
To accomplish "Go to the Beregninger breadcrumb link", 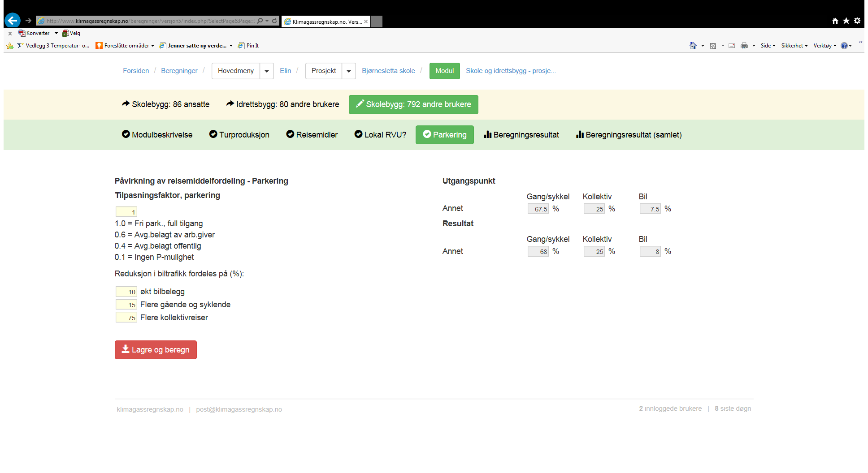I will [179, 71].
